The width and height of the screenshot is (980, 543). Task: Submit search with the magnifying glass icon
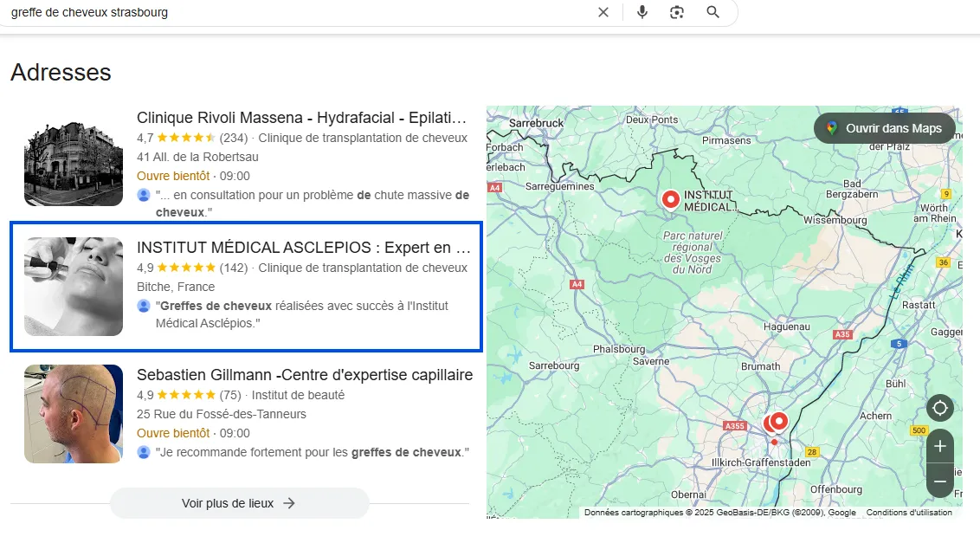713,12
